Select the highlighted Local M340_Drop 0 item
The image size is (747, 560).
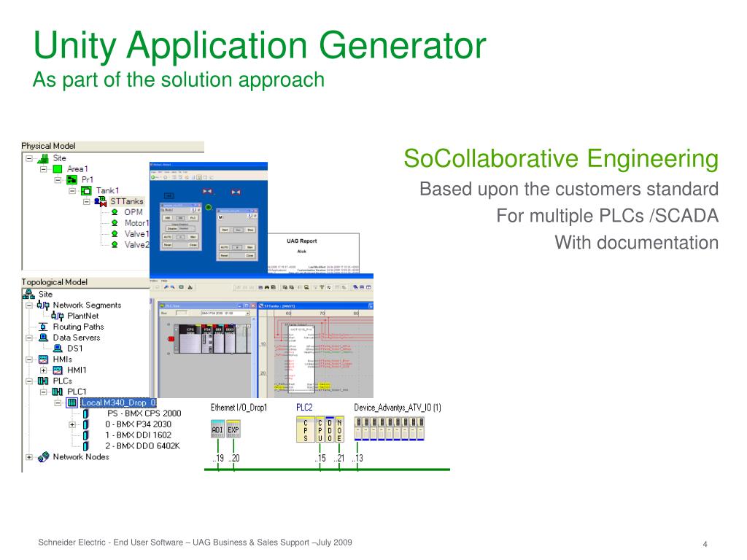[x=118, y=402]
